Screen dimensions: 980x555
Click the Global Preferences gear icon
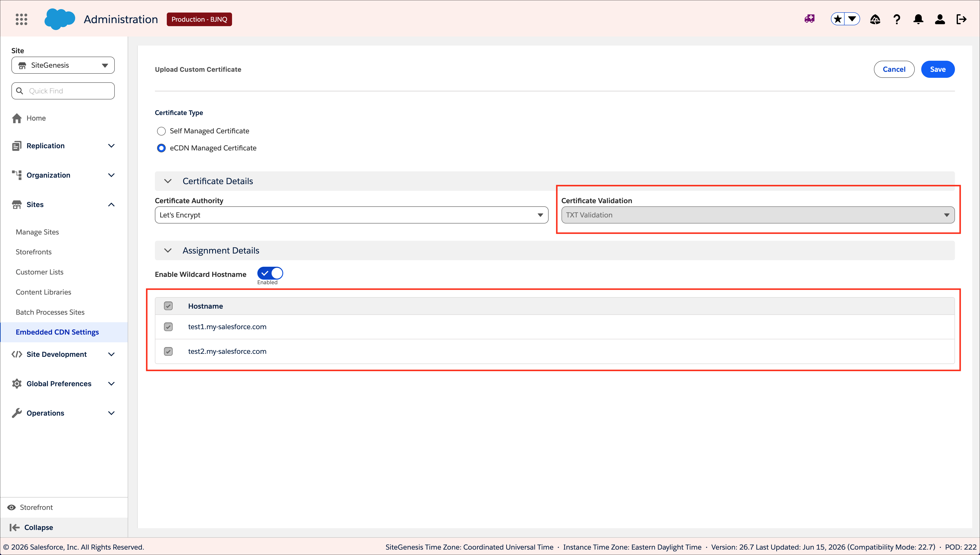(17, 383)
